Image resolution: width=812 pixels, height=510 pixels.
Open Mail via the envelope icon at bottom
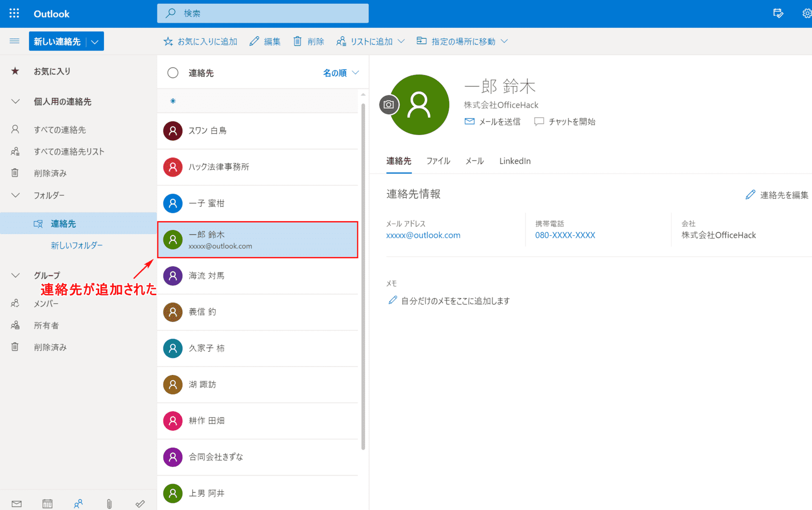coord(17,504)
